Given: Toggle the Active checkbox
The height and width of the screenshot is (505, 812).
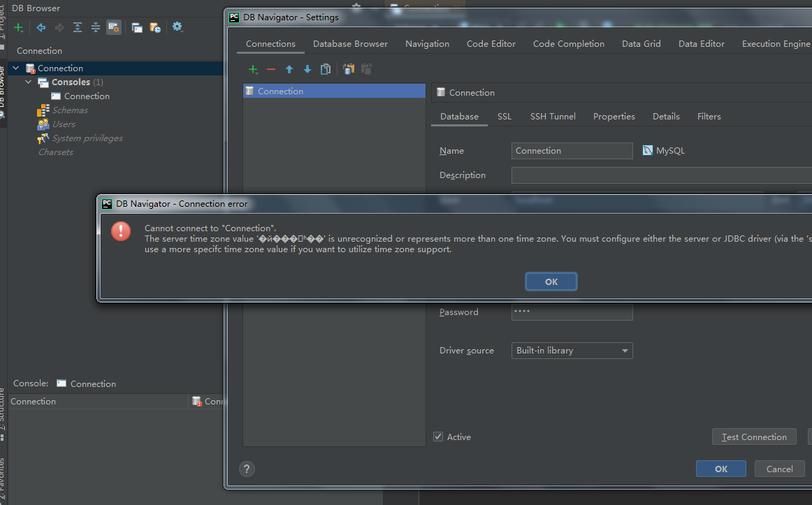Looking at the screenshot, I should tap(438, 437).
